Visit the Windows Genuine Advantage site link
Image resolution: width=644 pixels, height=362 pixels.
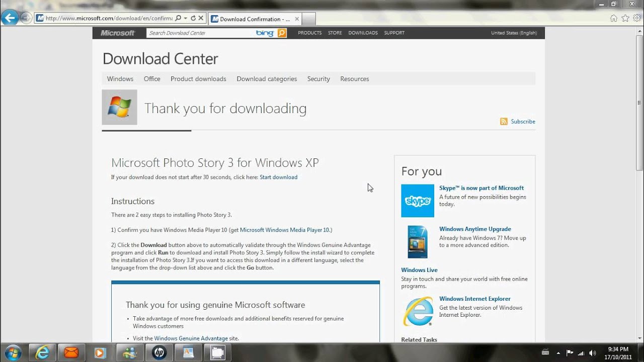191,339
